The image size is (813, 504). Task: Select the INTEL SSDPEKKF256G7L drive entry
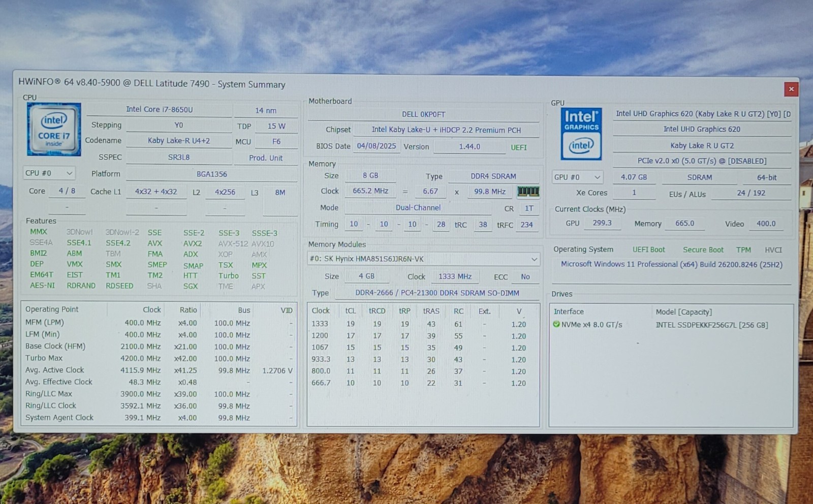coord(712,325)
